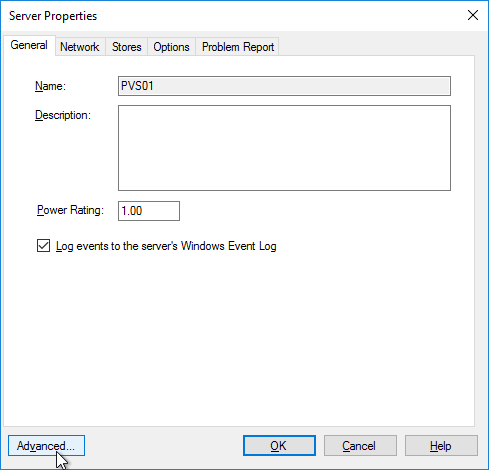Go to the Problem Report tab
Image resolution: width=489 pixels, height=470 pixels.
click(238, 47)
